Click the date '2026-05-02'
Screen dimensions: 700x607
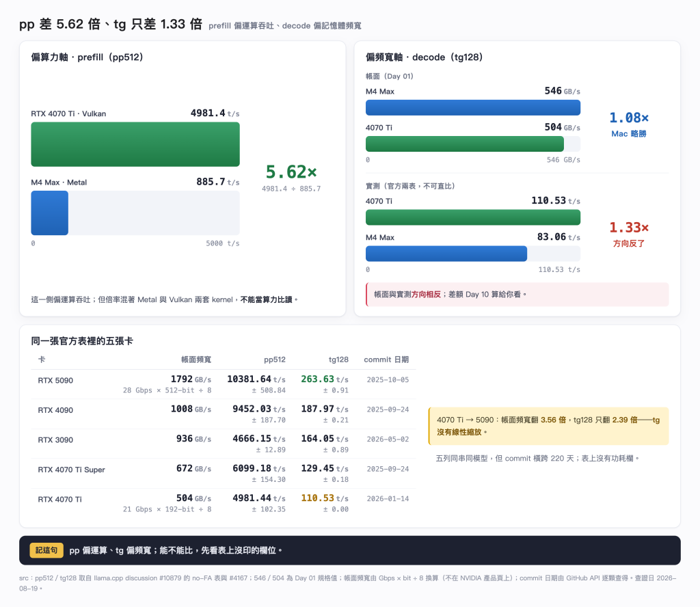(388, 439)
